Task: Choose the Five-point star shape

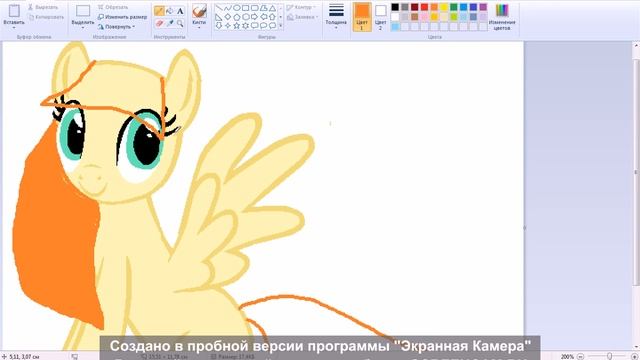Action: click(237, 26)
